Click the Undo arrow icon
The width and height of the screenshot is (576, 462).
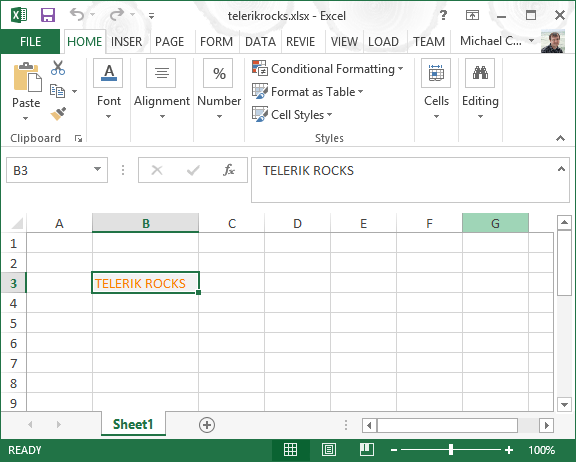77,15
